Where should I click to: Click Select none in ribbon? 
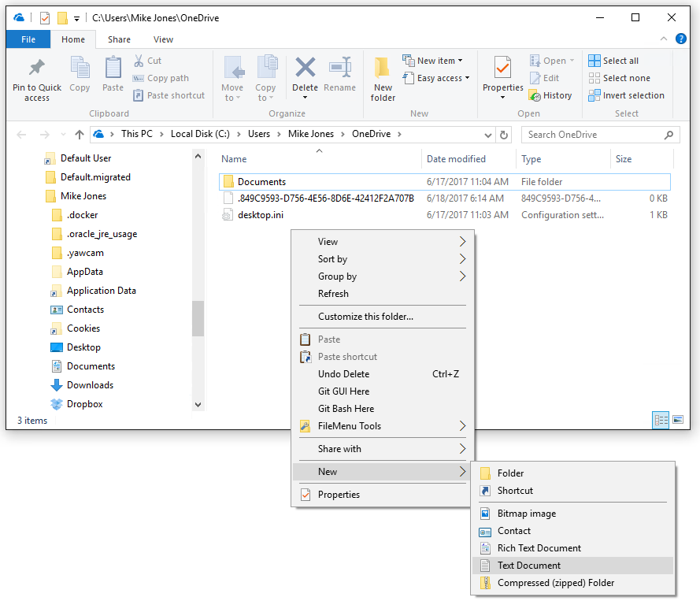619,78
